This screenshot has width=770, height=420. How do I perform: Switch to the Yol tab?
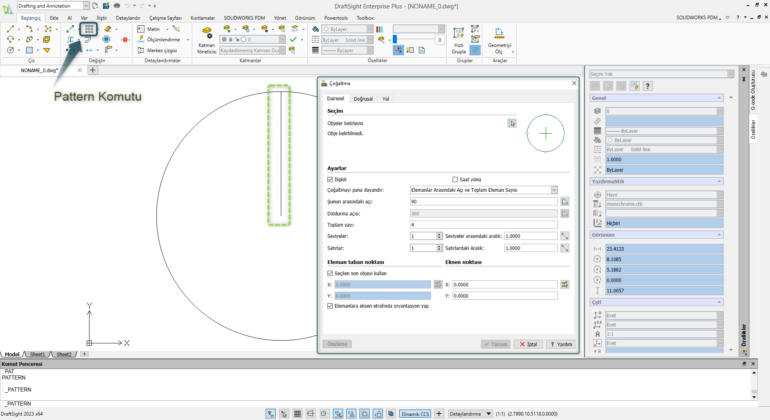click(x=385, y=99)
